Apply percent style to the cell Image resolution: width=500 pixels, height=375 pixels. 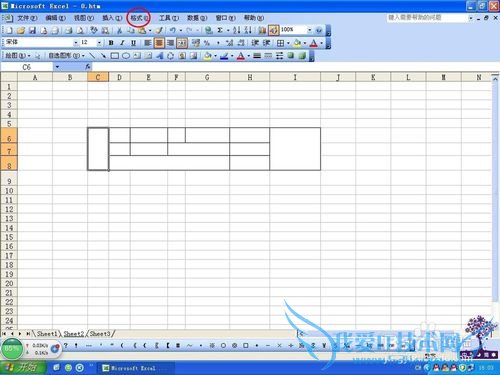(x=207, y=43)
